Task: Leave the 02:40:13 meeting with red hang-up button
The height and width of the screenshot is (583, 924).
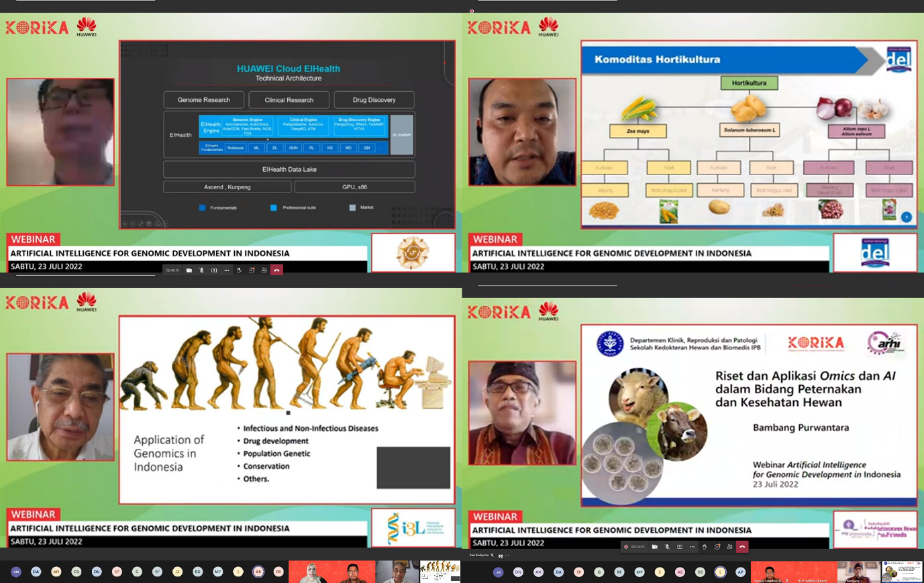Action: (276, 270)
